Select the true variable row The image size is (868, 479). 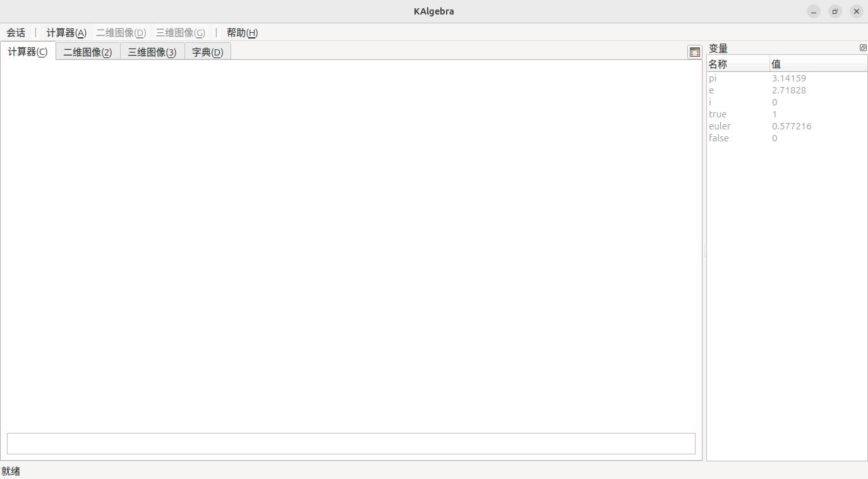[787, 114]
